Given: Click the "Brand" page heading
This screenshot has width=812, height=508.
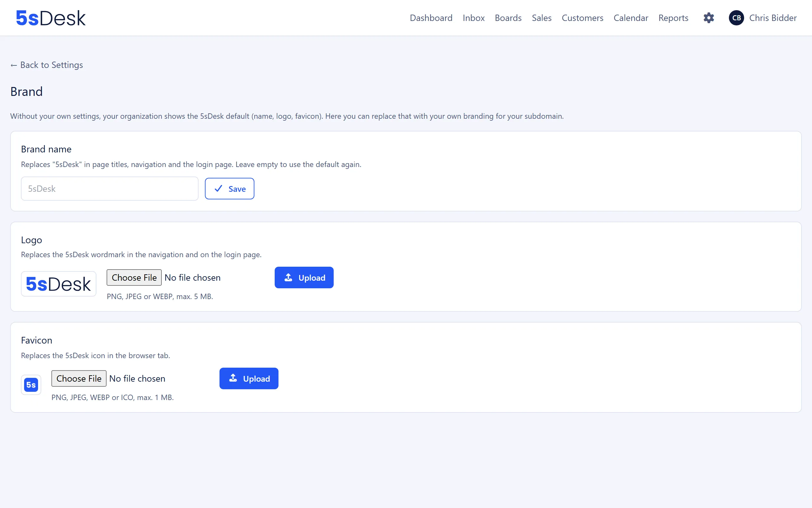Looking at the screenshot, I should coord(27,92).
